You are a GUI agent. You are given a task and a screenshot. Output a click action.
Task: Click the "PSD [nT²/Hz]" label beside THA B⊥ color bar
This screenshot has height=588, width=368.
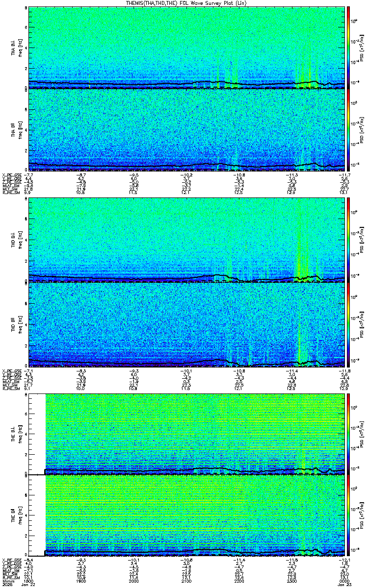click(362, 48)
